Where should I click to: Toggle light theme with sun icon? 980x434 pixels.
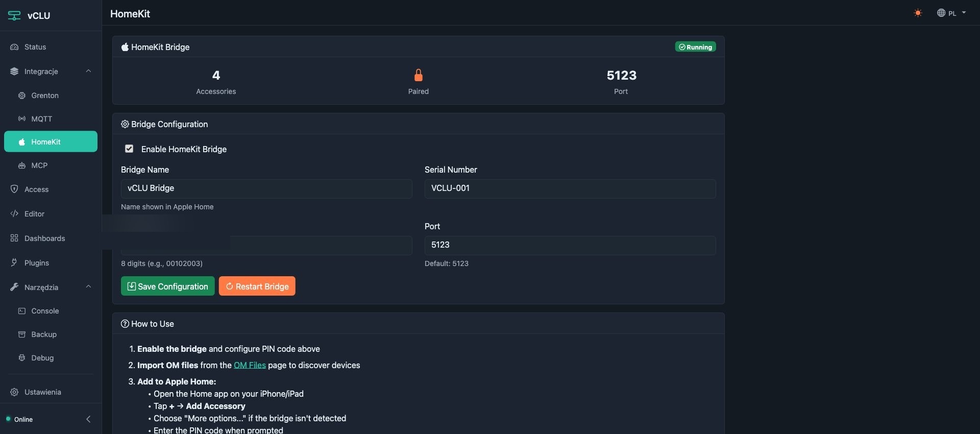click(x=918, y=13)
